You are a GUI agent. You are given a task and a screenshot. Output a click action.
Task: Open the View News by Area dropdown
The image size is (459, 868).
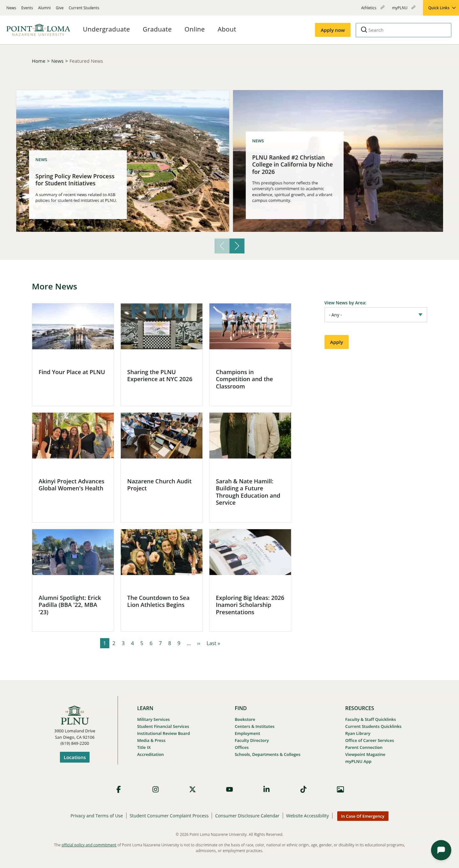(x=375, y=315)
